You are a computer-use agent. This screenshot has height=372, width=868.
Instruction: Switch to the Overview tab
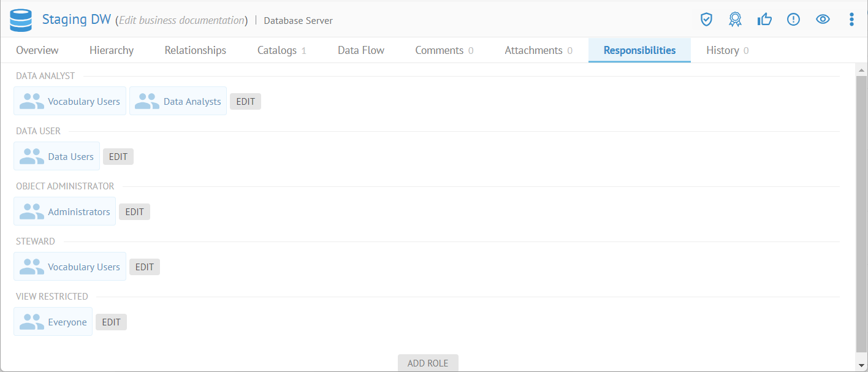tap(37, 50)
